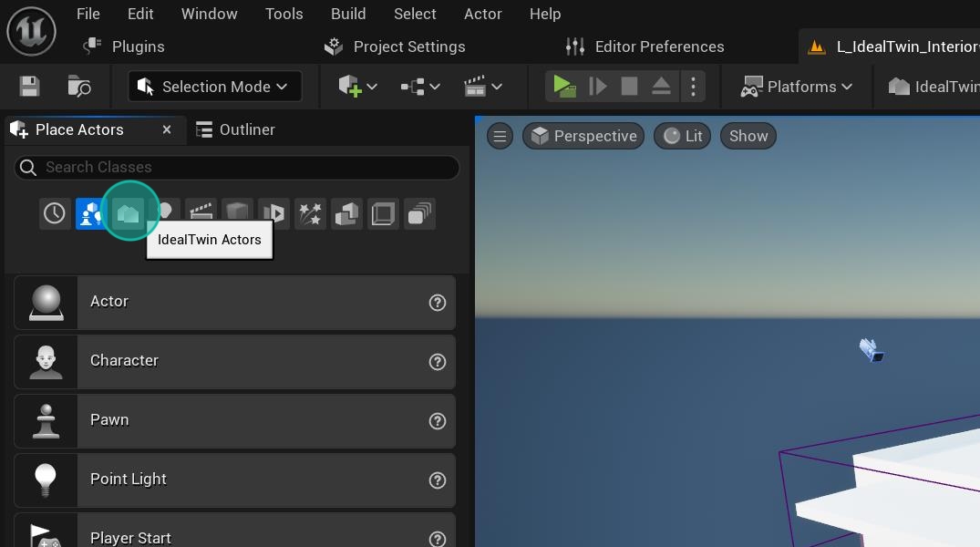This screenshot has height=547, width=980.
Task: Select the All Classes category icon
Action: [x=419, y=214]
